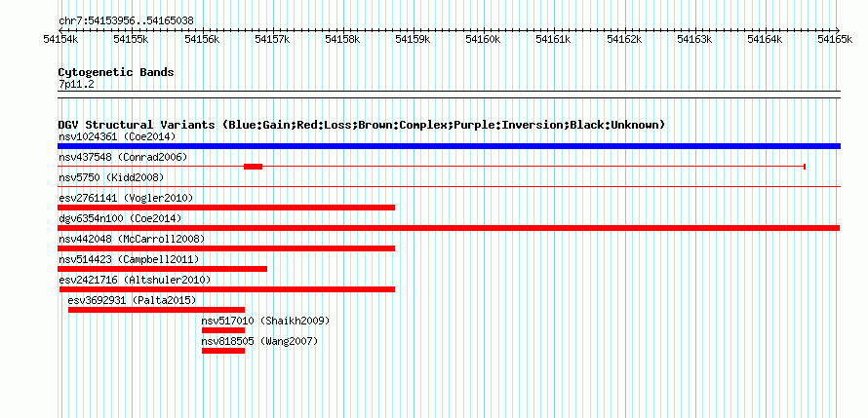The image size is (868, 418).
Task: Click the 54156k ruler tick label
Action: click(202, 39)
